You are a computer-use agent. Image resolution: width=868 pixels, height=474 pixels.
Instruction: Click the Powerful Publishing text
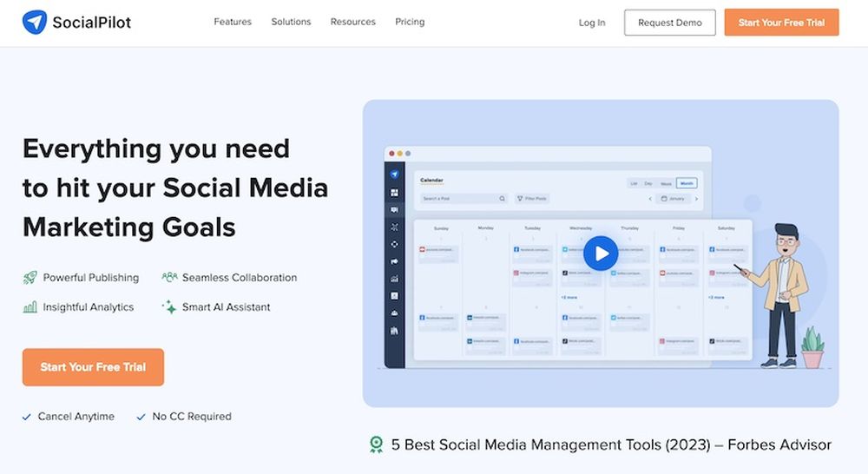coord(91,278)
